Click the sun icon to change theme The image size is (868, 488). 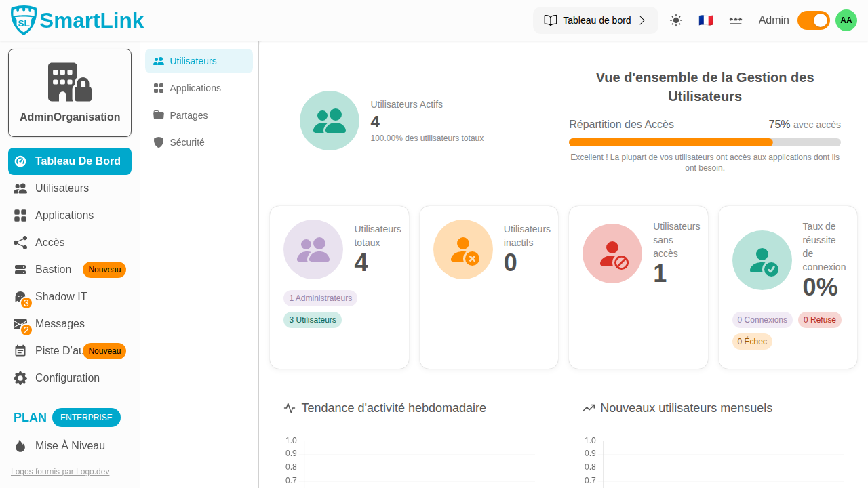coord(675,20)
